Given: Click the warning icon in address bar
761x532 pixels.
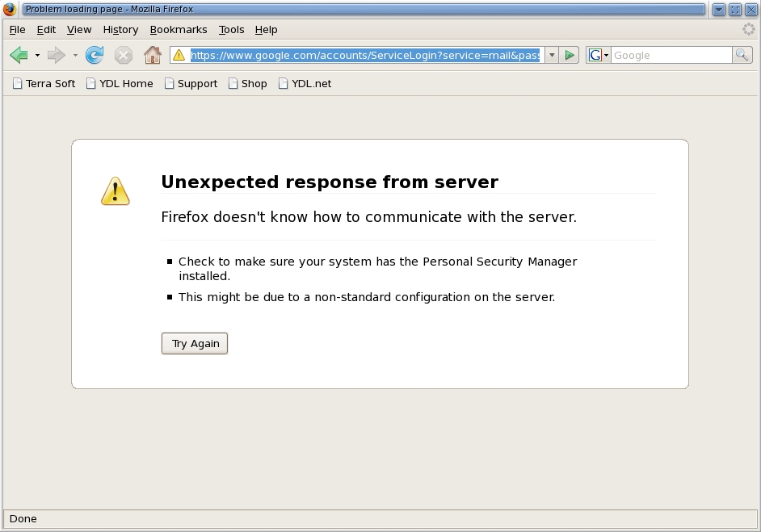Looking at the screenshot, I should click(179, 55).
